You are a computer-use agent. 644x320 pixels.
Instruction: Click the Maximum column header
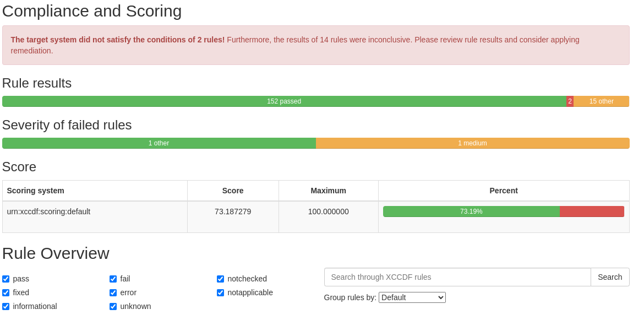pyautogui.click(x=329, y=191)
